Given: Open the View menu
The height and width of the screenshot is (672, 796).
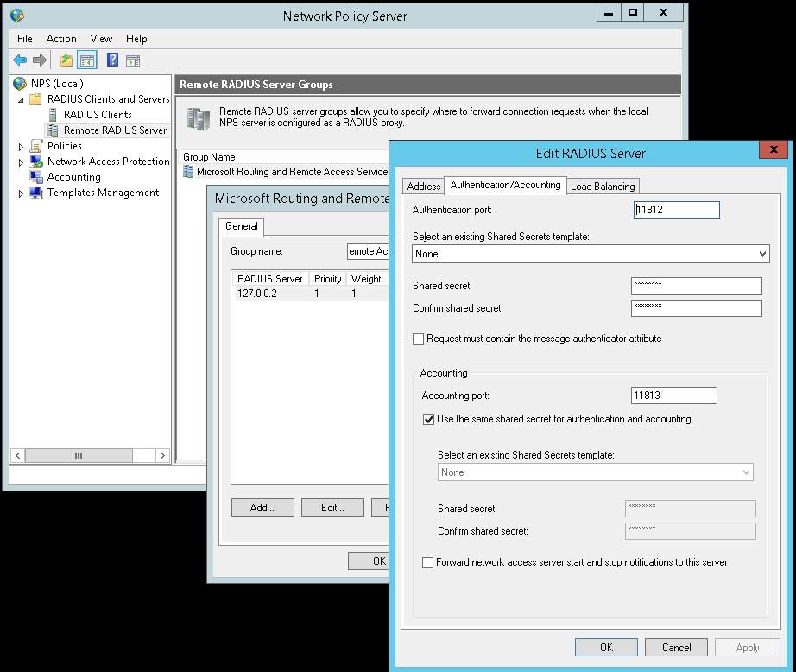Looking at the screenshot, I should [x=101, y=39].
